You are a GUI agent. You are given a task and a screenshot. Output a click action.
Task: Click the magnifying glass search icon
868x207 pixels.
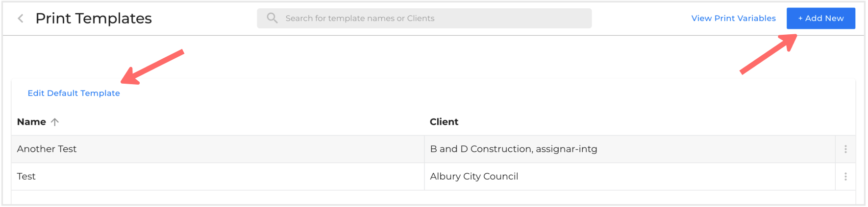tap(272, 18)
